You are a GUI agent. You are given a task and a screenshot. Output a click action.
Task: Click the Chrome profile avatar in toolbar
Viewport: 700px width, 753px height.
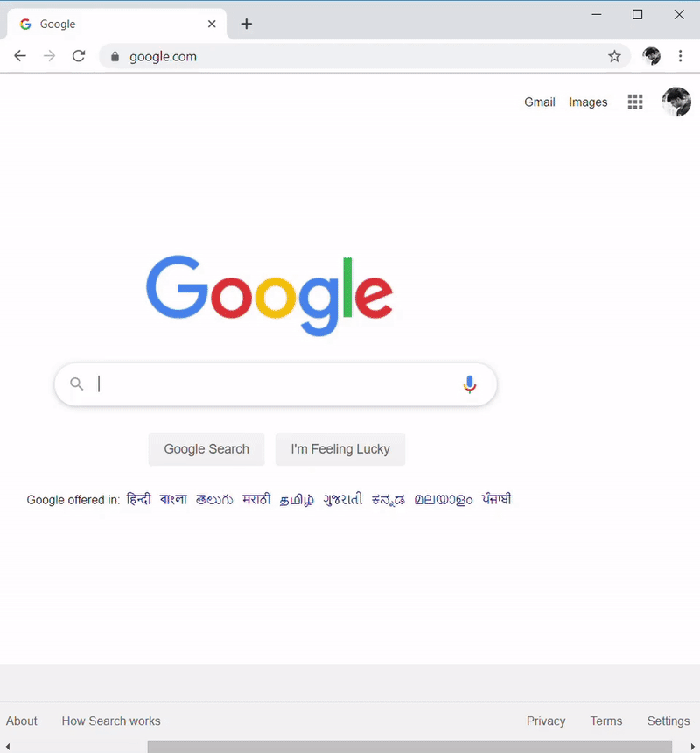[x=651, y=56]
